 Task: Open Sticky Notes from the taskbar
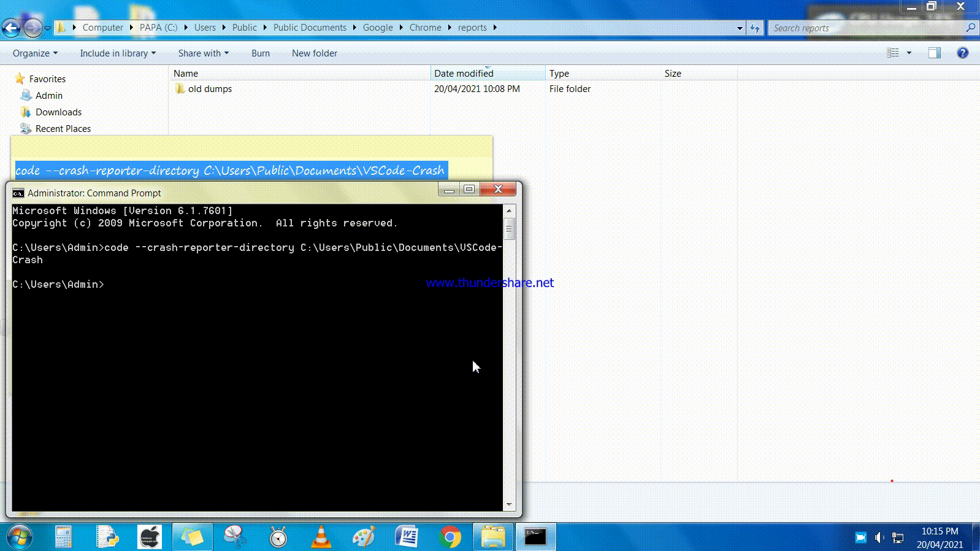pos(192,537)
